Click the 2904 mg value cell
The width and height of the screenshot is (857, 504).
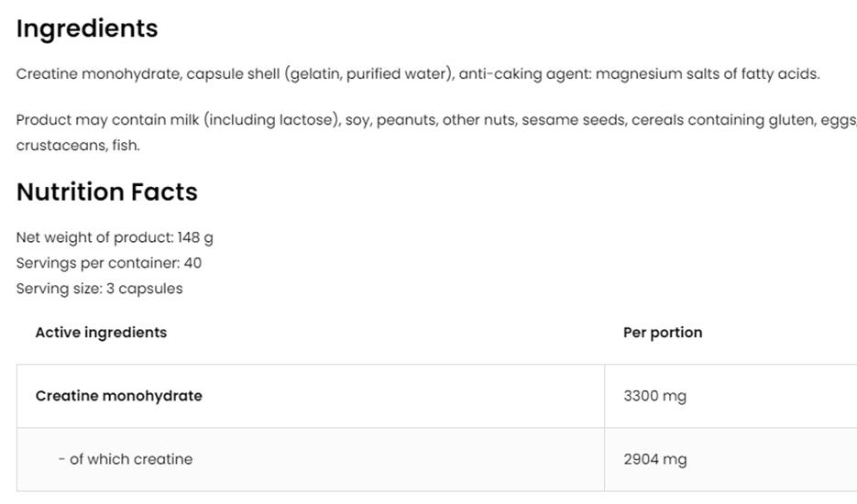[x=654, y=459]
